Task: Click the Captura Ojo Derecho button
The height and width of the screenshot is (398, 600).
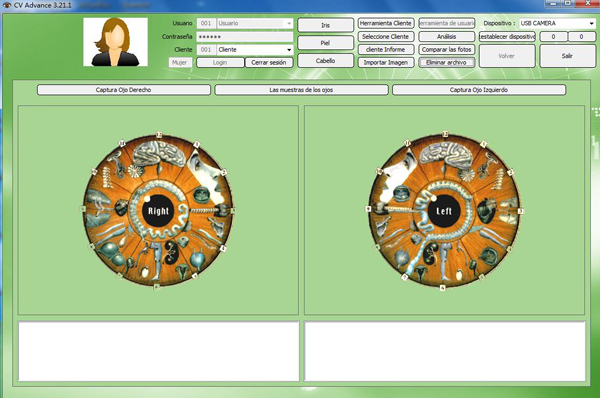Action: coord(124,90)
